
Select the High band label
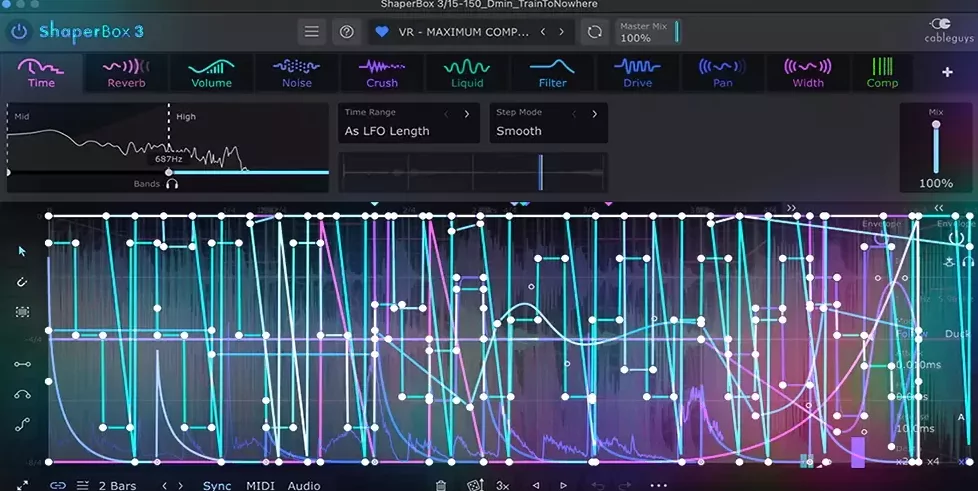(185, 117)
